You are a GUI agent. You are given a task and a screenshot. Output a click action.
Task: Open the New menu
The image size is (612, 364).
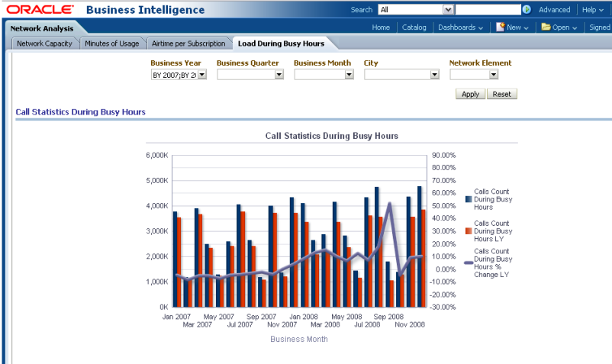517,27
